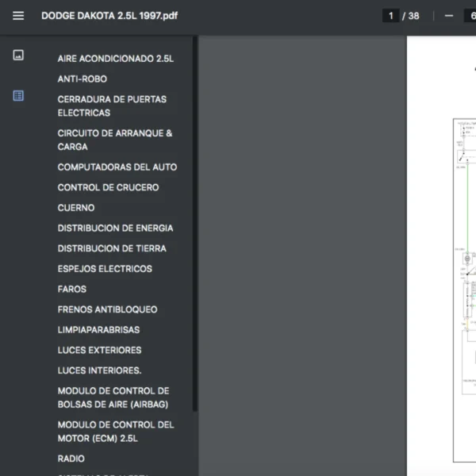Select the DISTRIBUCION DE TIERRA bookmark

pos(112,248)
